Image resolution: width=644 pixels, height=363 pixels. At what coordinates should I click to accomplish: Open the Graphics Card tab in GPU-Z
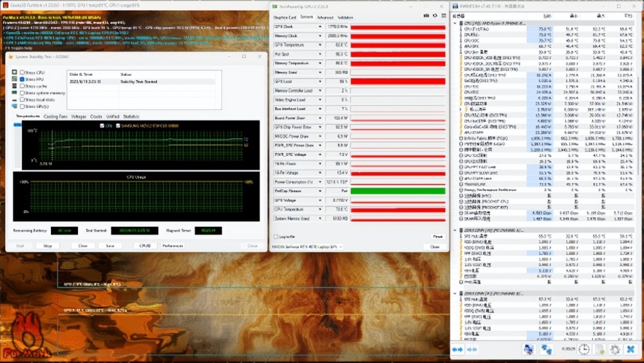[x=285, y=17]
